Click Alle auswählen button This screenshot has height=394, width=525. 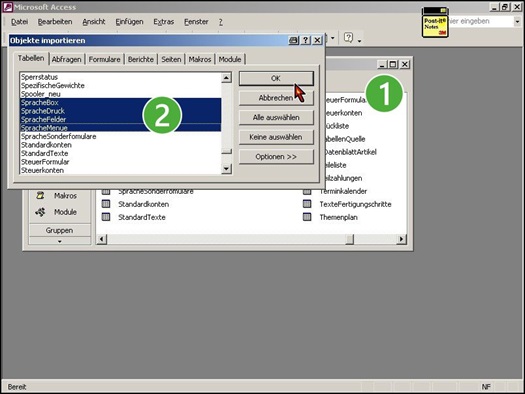276,117
